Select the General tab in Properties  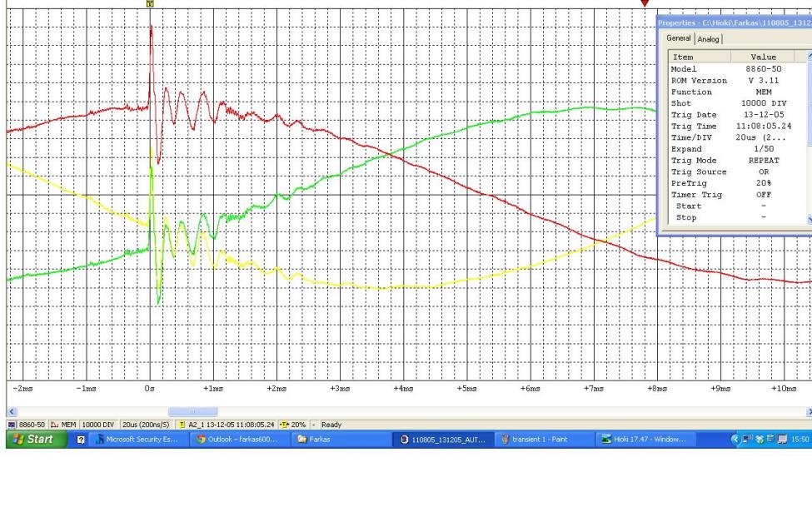click(679, 38)
